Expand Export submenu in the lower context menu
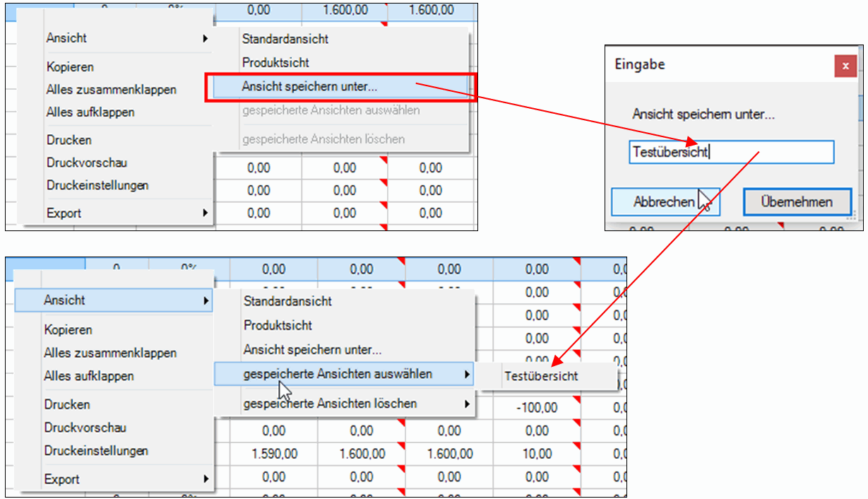 [x=206, y=479]
